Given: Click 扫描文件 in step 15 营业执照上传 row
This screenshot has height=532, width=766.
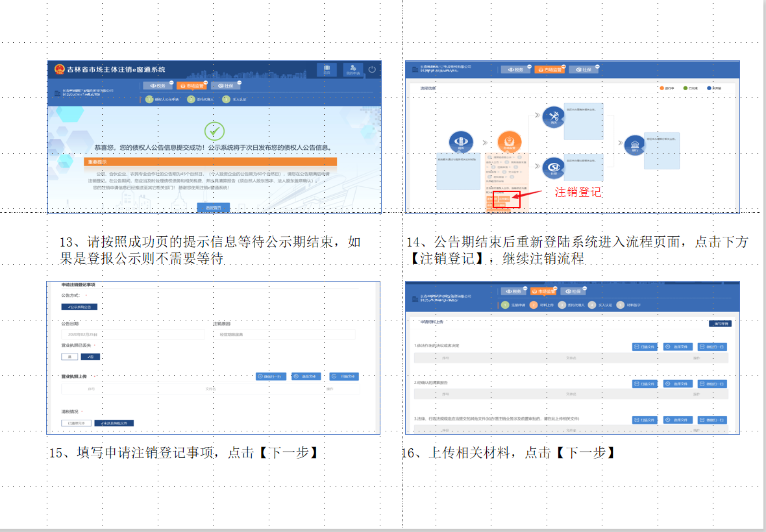Looking at the screenshot, I should click(x=345, y=376).
